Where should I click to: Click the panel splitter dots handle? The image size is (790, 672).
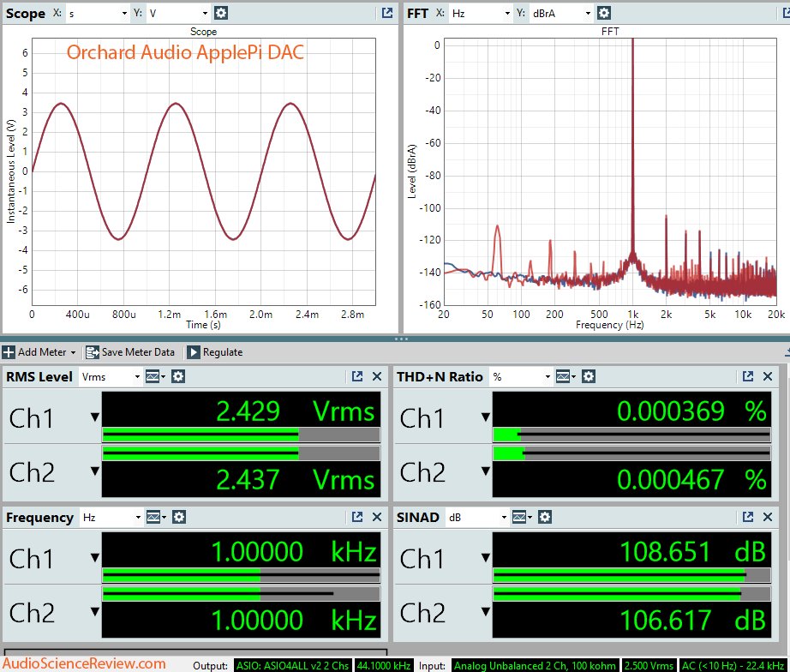click(401, 339)
